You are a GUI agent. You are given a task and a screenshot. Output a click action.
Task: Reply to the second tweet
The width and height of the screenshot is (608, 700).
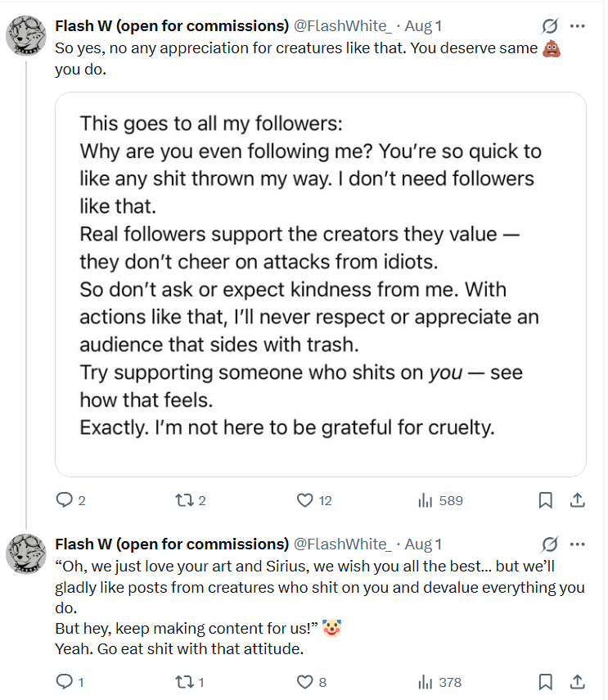pos(64,681)
